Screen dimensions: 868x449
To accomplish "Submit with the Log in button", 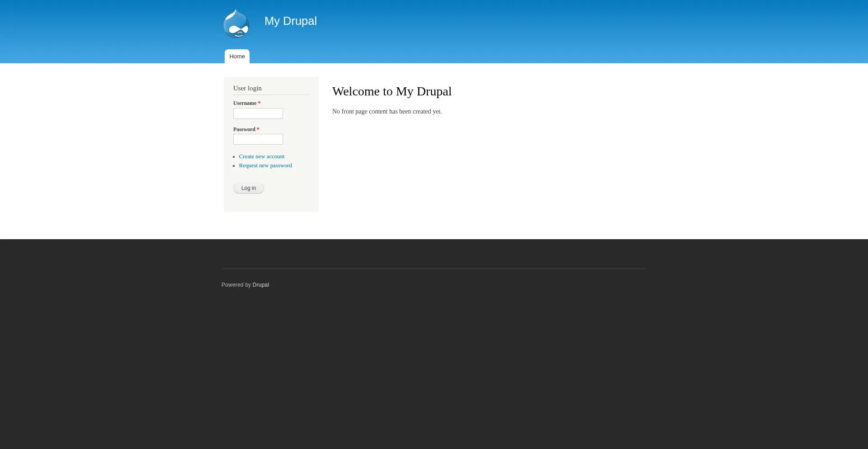I will [x=249, y=188].
